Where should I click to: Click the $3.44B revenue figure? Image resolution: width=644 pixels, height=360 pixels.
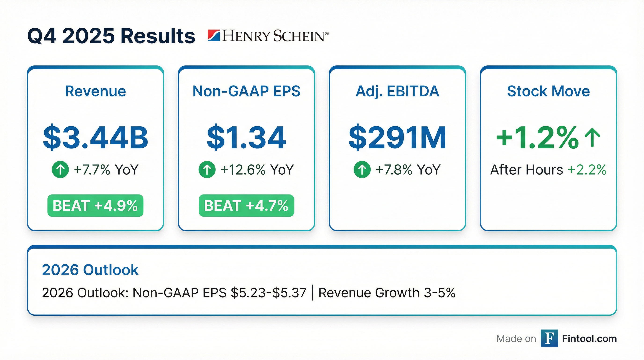[x=95, y=138]
